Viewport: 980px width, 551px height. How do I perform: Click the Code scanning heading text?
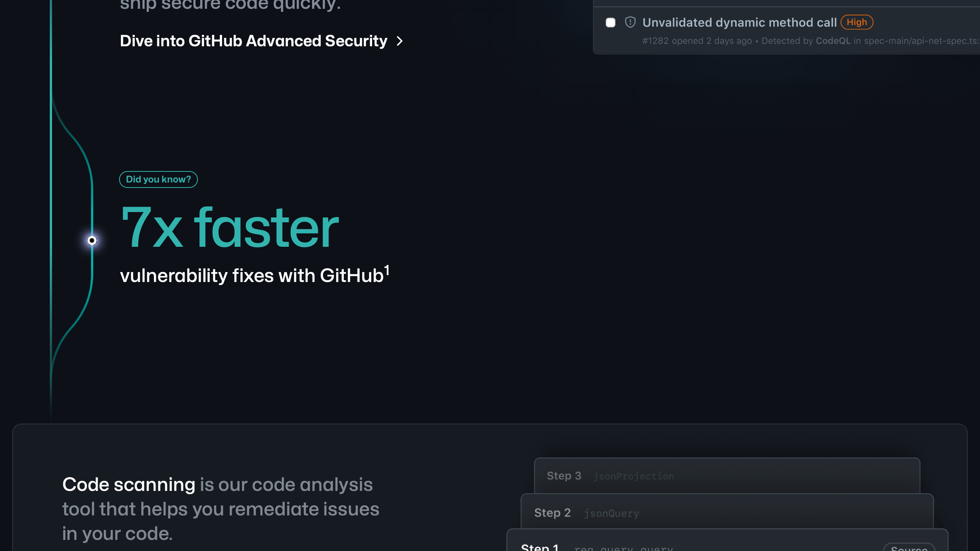click(x=129, y=484)
